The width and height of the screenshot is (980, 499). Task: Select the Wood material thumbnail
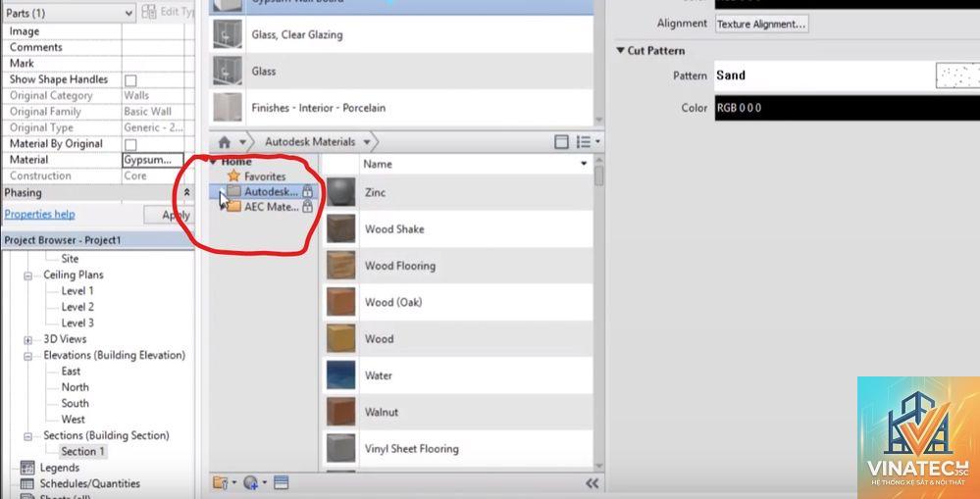pos(341,338)
